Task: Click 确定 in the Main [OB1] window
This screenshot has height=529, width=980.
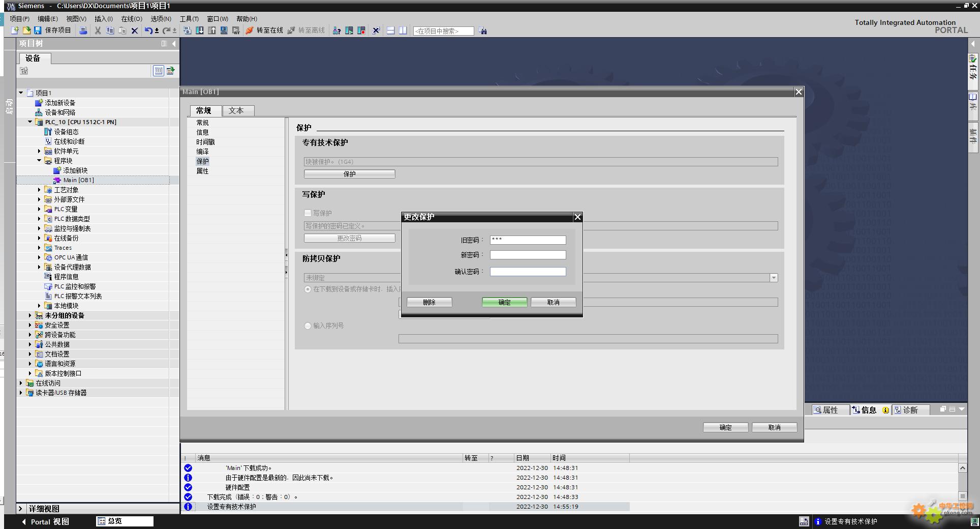Action: tap(725, 427)
